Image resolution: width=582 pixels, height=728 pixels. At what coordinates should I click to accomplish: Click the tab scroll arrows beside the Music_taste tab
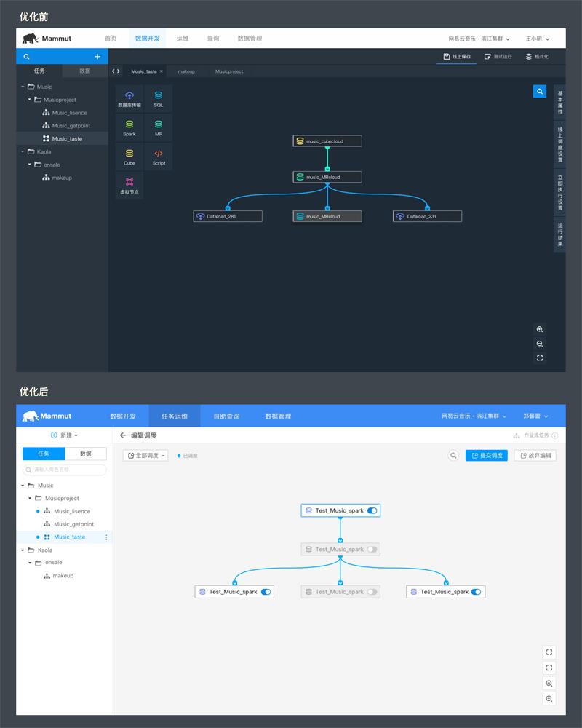116,71
